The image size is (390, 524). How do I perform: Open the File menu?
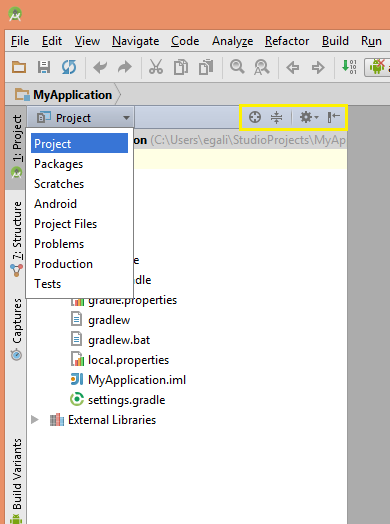[x=20, y=41]
